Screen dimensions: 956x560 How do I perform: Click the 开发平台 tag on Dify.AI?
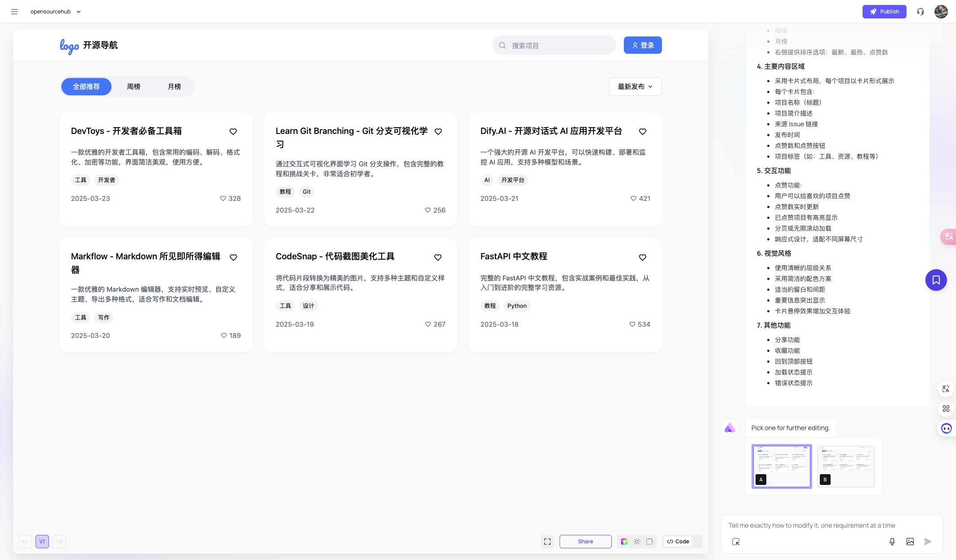[x=513, y=180]
